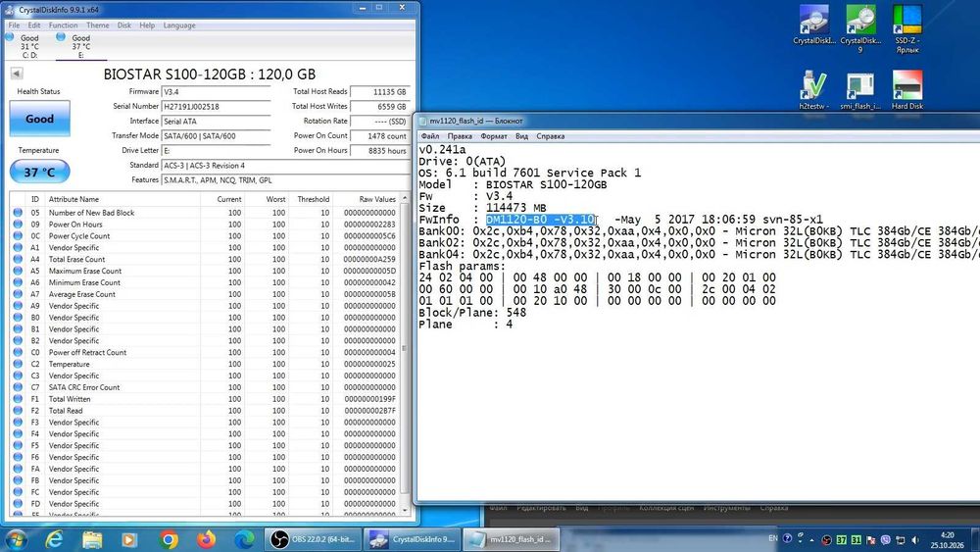Open the Edit menu in CrystalDiskInfo

(33, 25)
